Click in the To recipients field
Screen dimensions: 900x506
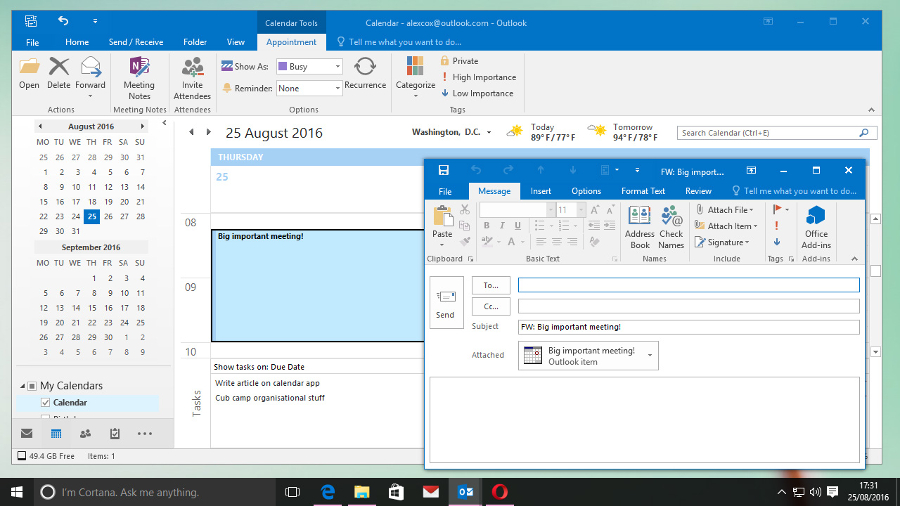(688, 285)
